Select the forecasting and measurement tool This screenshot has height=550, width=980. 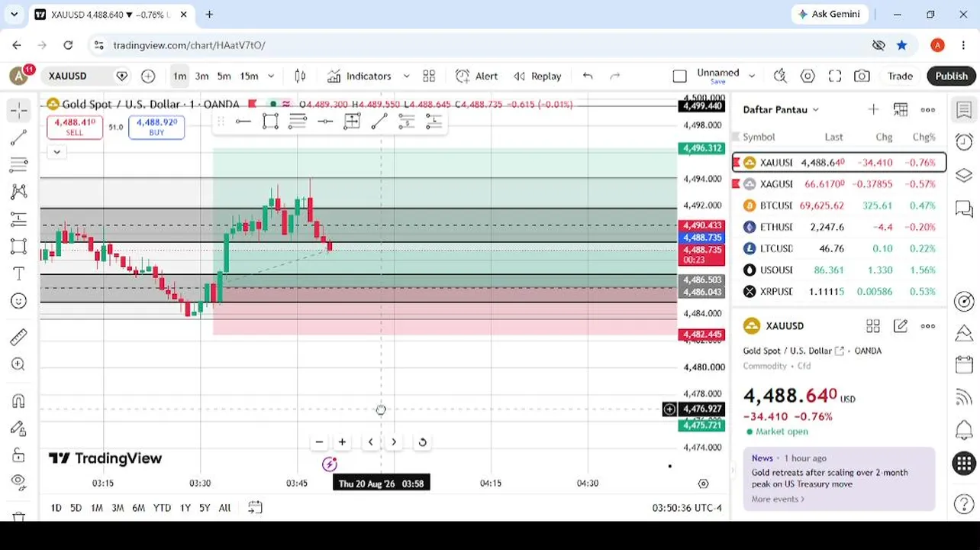(19, 219)
